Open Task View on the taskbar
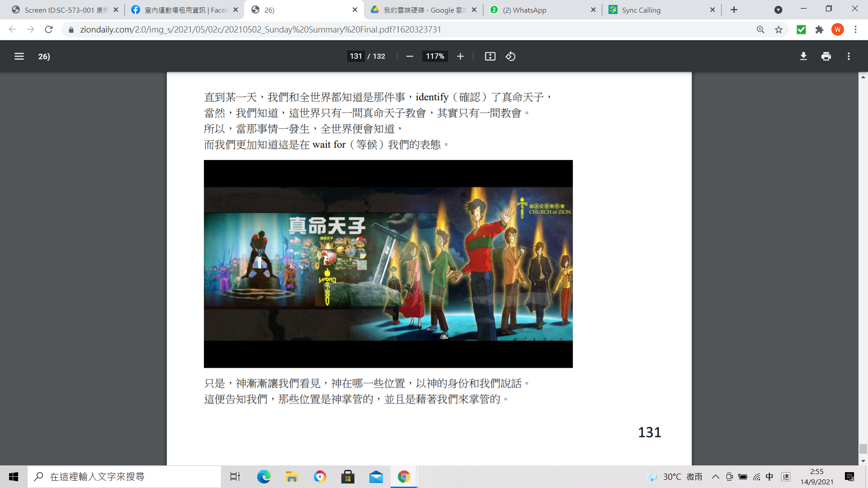 pos(235,477)
